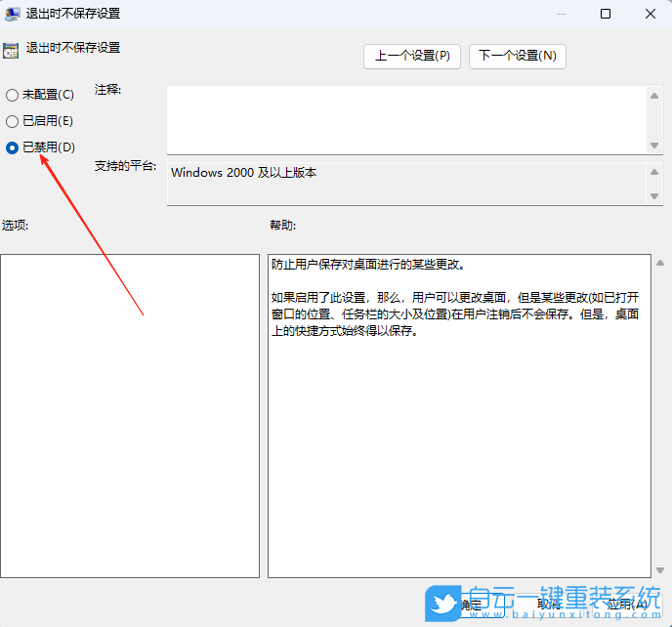The height and width of the screenshot is (627, 672).
Task: Click the 支持的平台 label
Action: [x=125, y=166]
